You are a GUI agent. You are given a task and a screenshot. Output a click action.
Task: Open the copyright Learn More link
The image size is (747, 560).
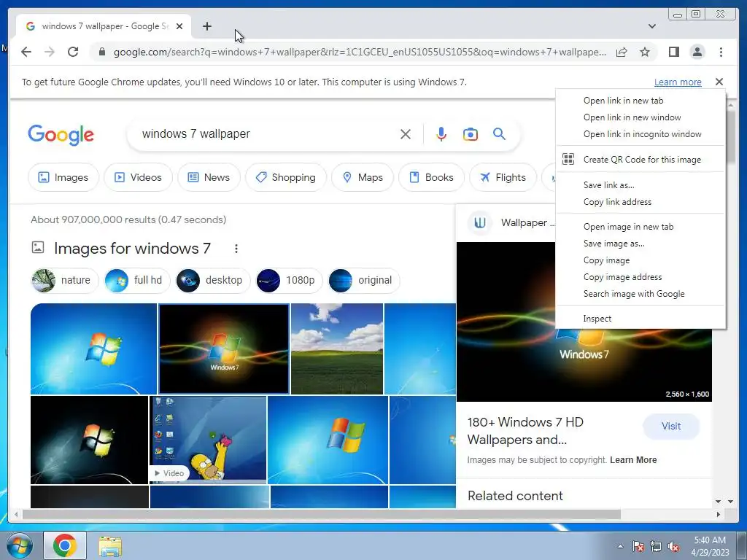pyautogui.click(x=633, y=460)
